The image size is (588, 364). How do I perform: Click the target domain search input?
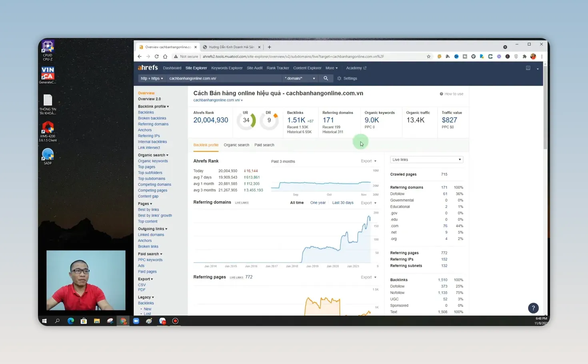tap(224, 78)
